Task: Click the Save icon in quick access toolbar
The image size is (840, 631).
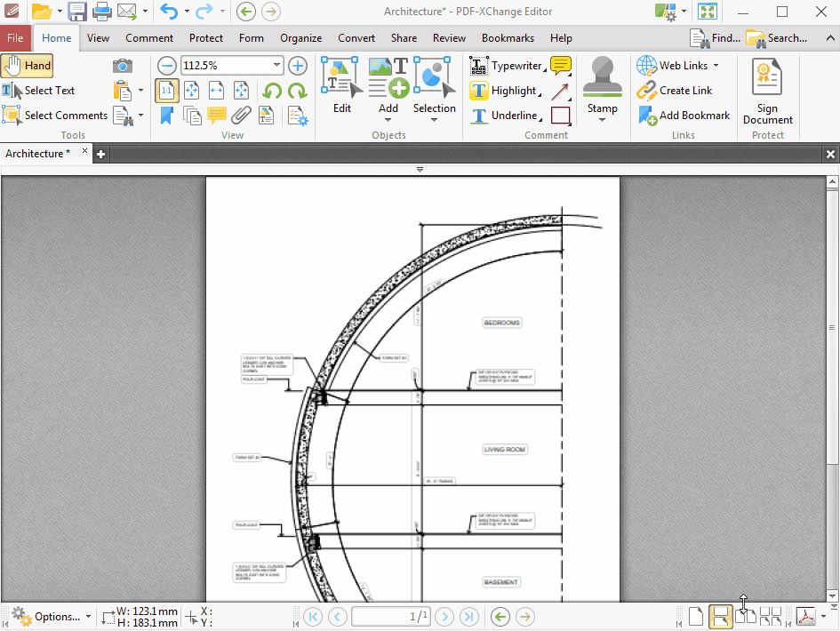Action: [x=77, y=12]
